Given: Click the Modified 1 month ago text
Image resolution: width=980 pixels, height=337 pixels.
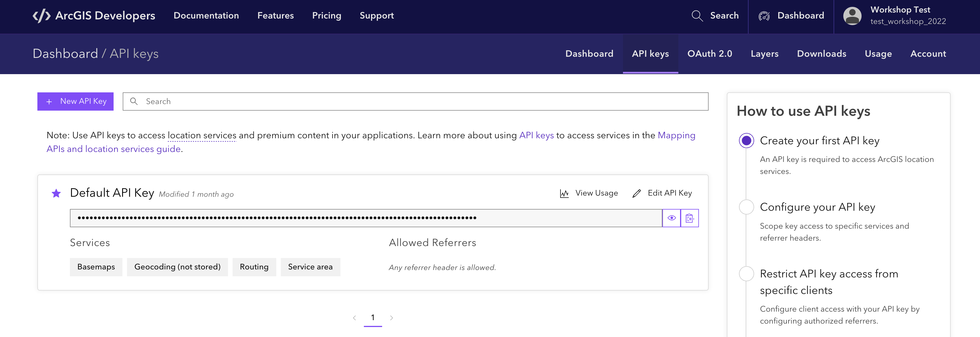Looking at the screenshot, I should [x=196, y=194].
